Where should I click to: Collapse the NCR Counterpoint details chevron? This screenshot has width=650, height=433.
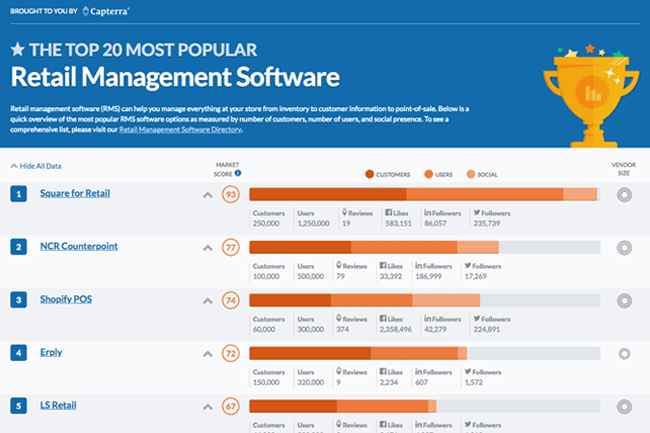(x=208, y=248)
